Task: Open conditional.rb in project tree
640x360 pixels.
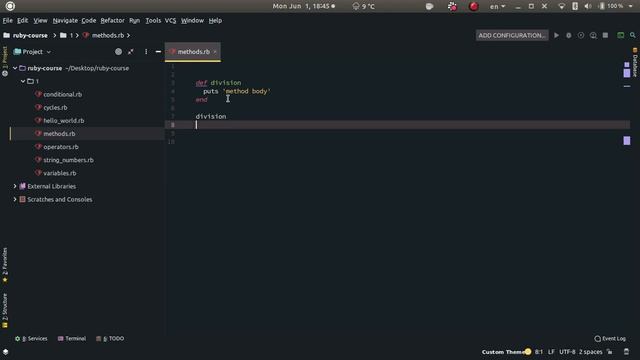Action: pos(62,94)
